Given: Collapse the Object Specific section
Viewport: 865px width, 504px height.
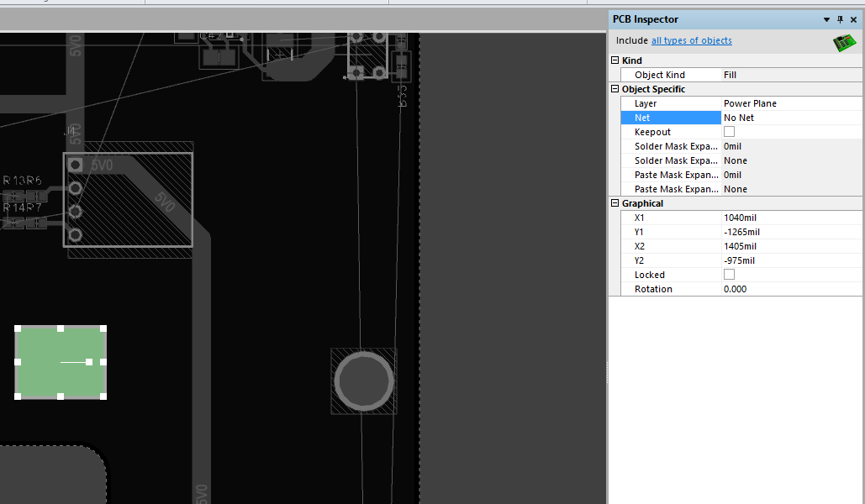Looking at the screenshot, I should click(614, 89).
